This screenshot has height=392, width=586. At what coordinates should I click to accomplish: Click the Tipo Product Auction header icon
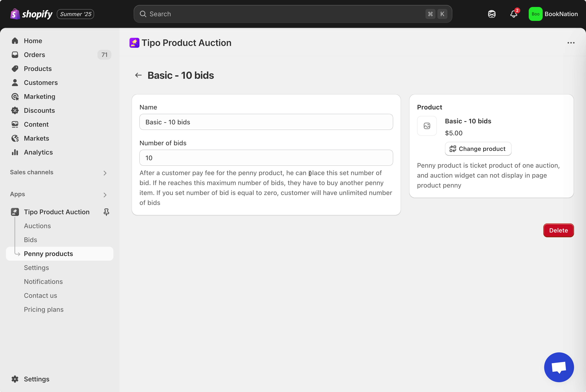point(134,43)
